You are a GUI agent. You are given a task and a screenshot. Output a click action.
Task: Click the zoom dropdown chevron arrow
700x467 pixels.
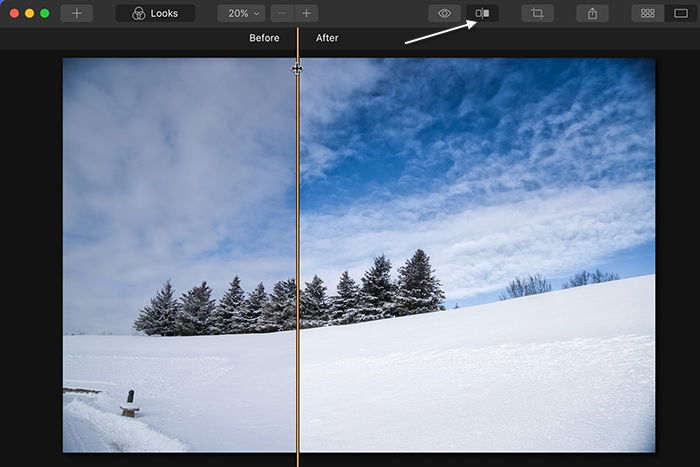point(257,14)
